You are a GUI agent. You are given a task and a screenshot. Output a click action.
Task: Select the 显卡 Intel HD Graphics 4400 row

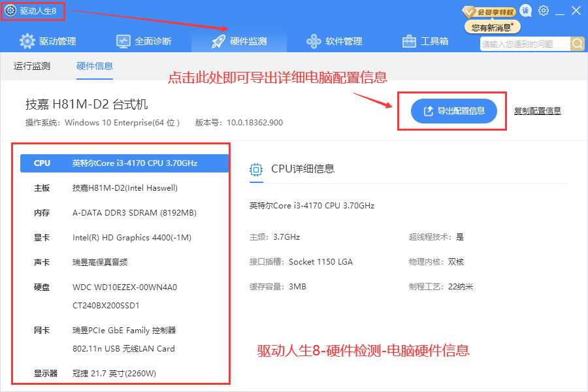[124, 237]
